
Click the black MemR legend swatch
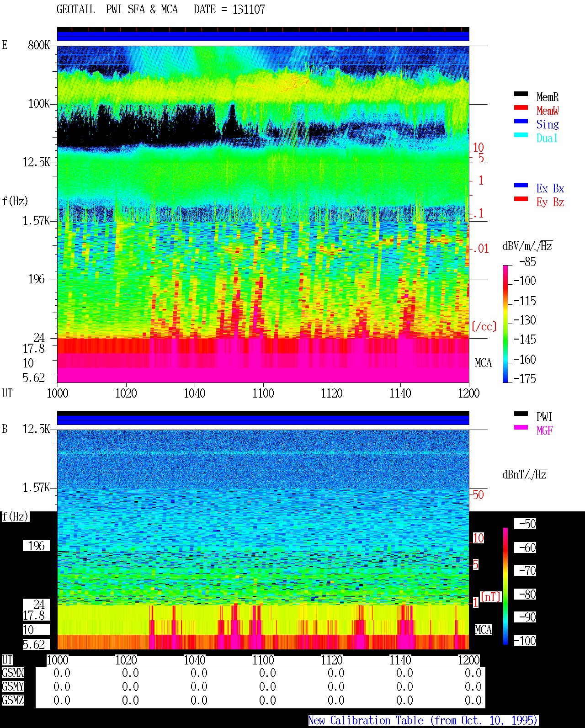[x=521, y=94]
